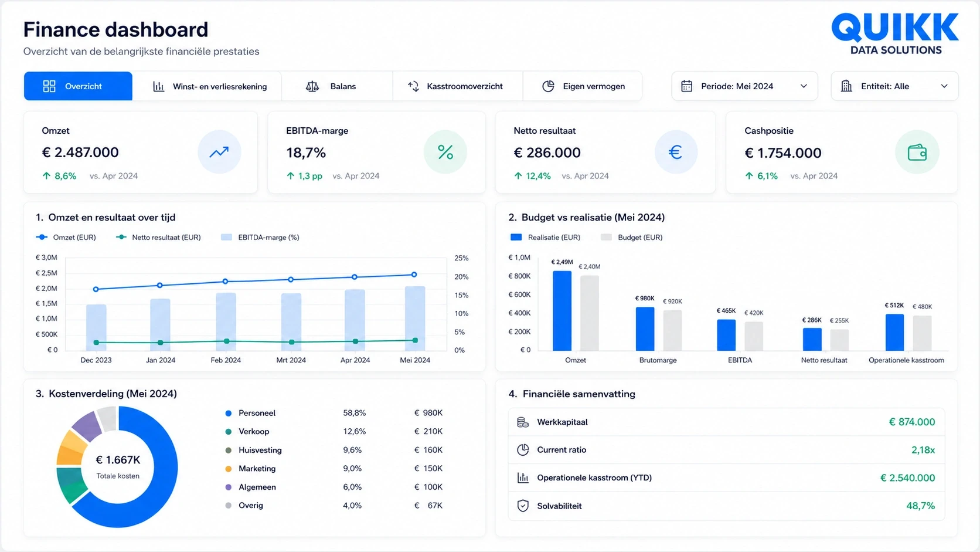Screen dimensions: 980x552
Task: Click the EBITDA-marge value 18,7%
Action: click(306, 153)
